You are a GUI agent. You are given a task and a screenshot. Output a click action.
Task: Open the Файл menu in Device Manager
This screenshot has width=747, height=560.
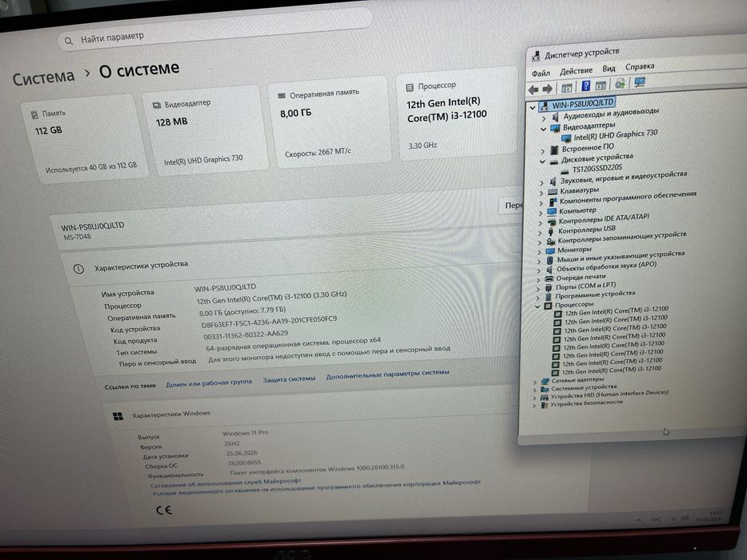pos(540,74)
